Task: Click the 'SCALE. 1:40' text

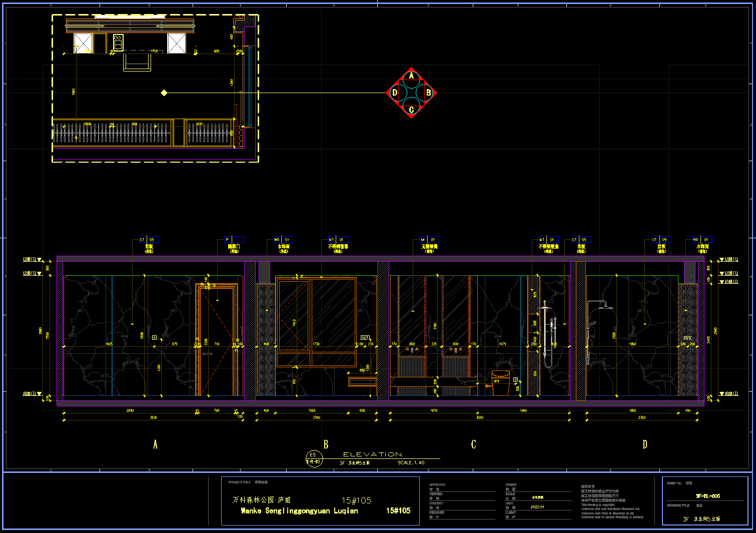Action: pos(411,463)
